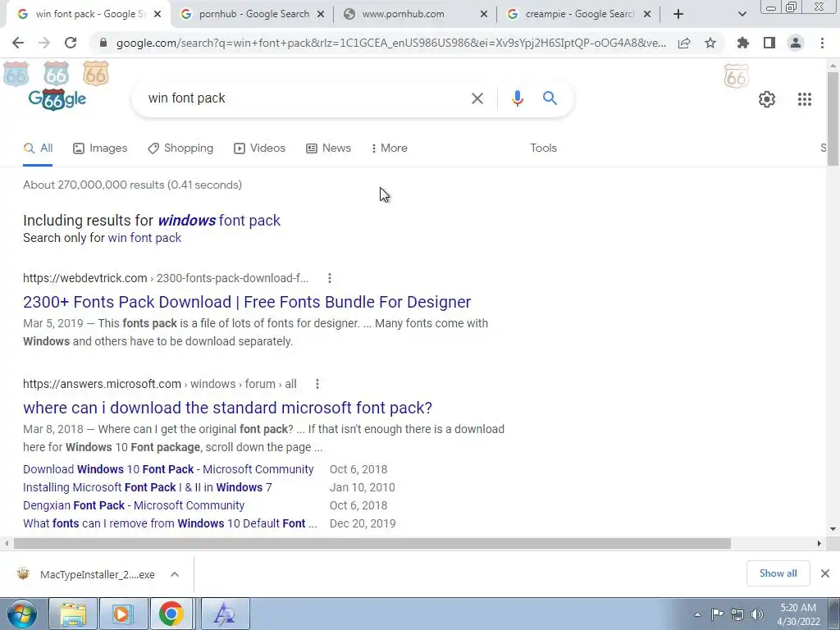Viewport: 840px width, 630px height.
Task: Open 'Download Windows 10 Font Pack' sublink
Action: (168, 469)
